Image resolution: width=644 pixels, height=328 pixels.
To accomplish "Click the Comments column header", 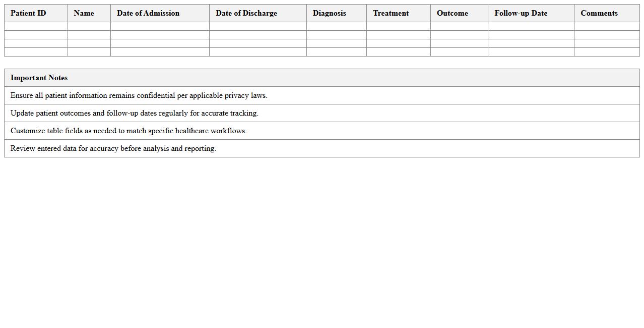I will pos(599,13).
